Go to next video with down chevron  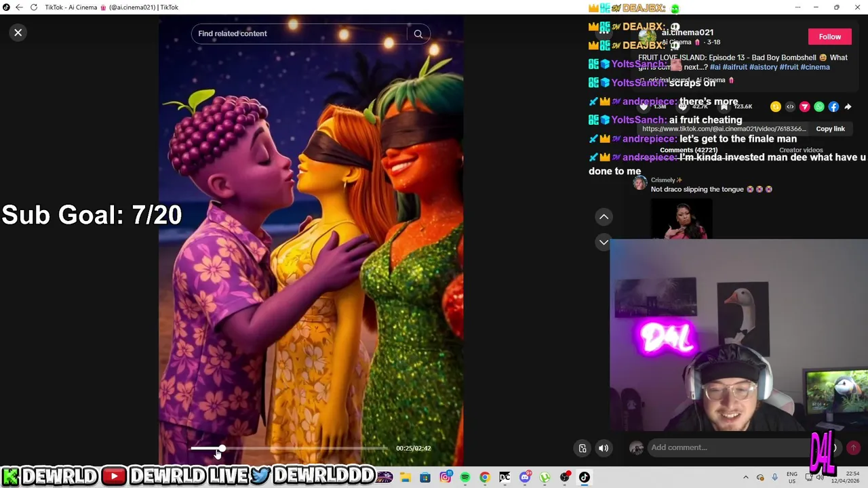click(604, 242)
